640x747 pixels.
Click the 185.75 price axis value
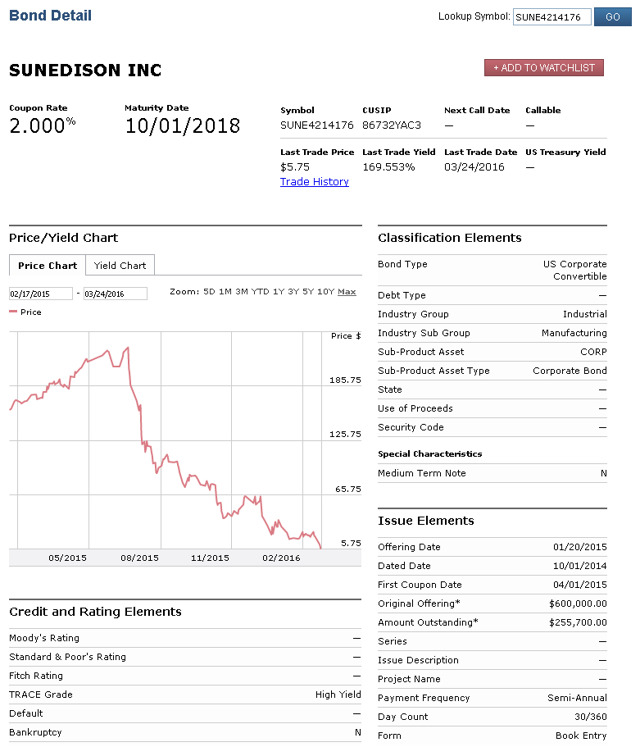coord(345,380)
